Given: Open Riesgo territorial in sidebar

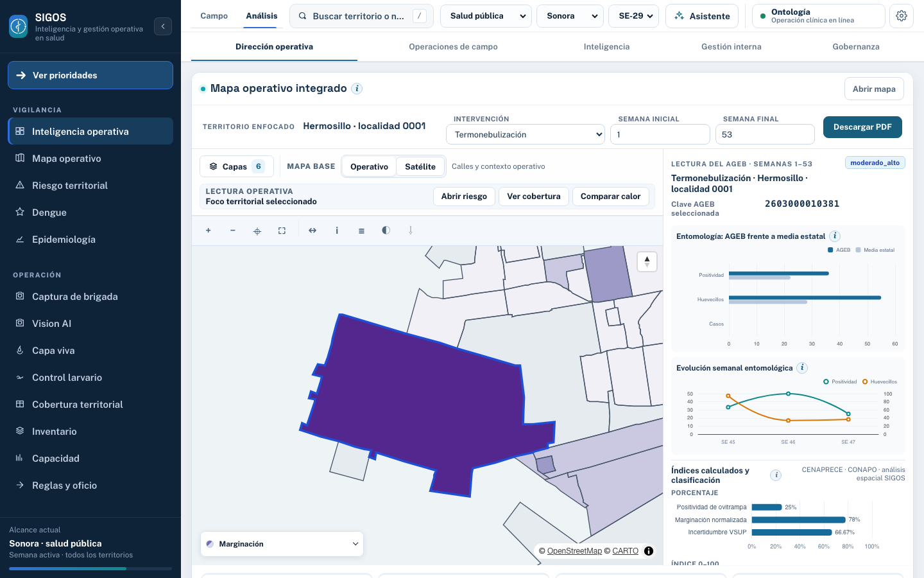Looking at the screenshot, I should point(90,186).
